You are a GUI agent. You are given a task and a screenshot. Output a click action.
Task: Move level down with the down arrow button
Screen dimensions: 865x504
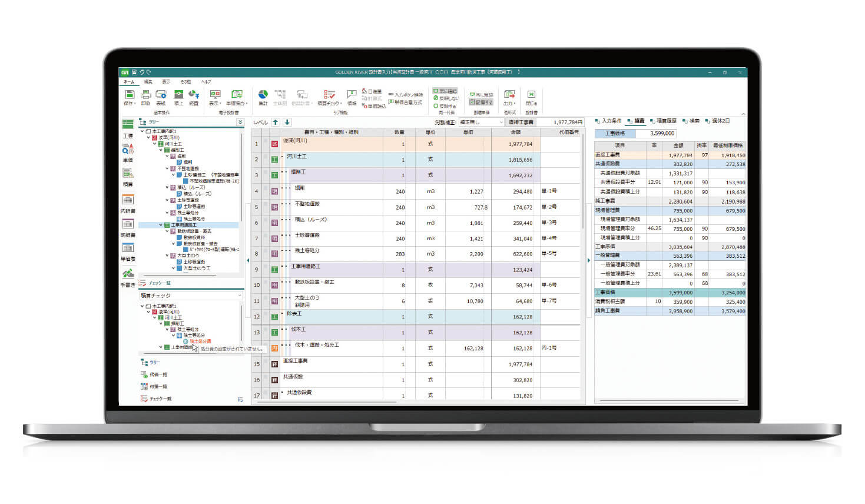point(287,122)
